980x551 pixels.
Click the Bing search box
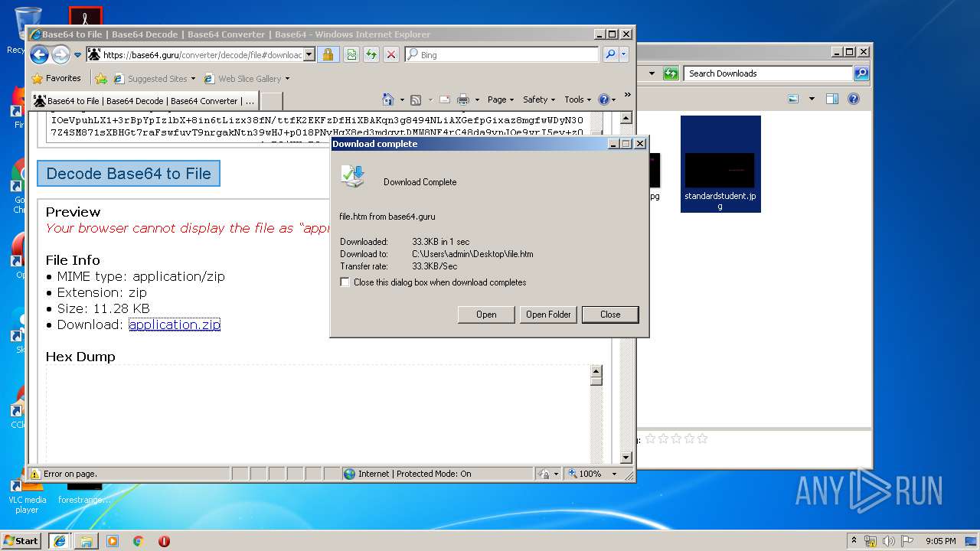(x=501, y=55)
